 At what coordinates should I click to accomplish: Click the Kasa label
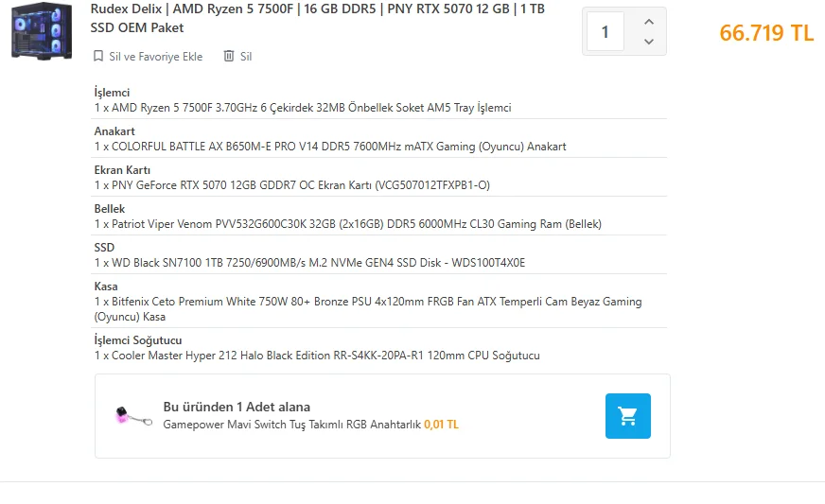(106, 287)
